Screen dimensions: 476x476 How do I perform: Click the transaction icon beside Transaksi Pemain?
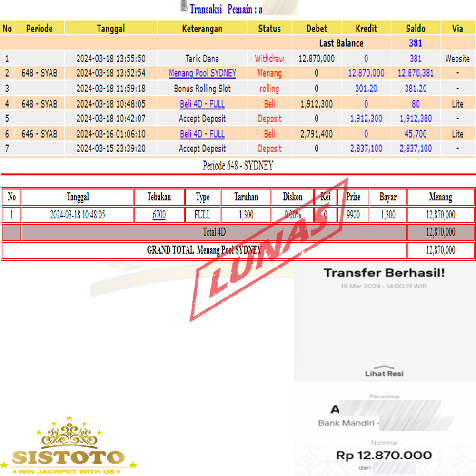[x=184, y=7]
